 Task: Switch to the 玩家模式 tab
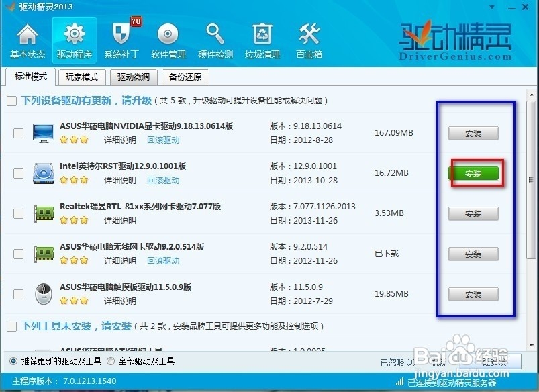(82, 77)
